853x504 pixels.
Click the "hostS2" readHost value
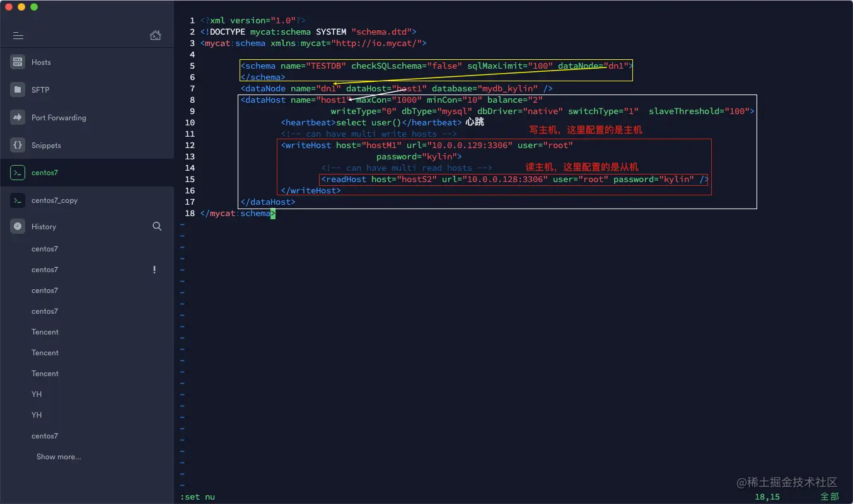[x=417, y=180]
